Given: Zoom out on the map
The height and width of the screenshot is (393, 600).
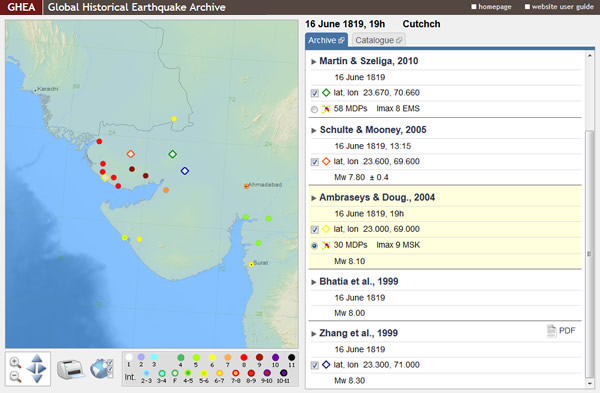Looking at the screenshot, I should pos(15,377).
